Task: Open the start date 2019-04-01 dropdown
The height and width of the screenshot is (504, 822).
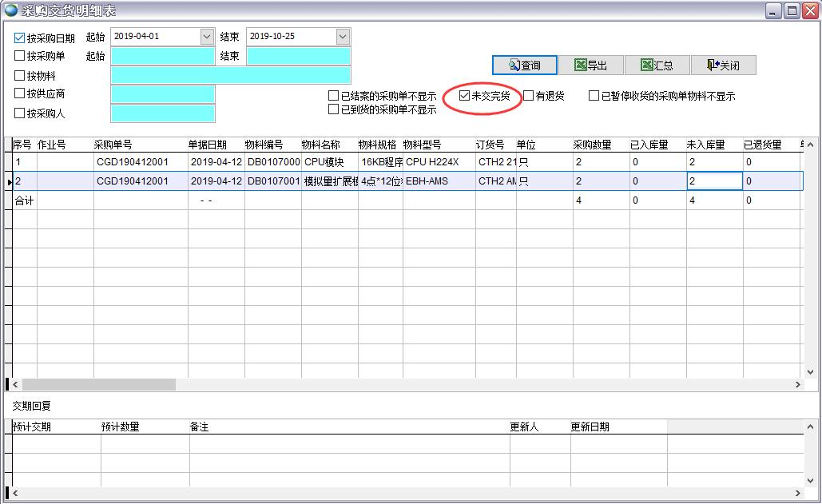Action: (205, 36)
